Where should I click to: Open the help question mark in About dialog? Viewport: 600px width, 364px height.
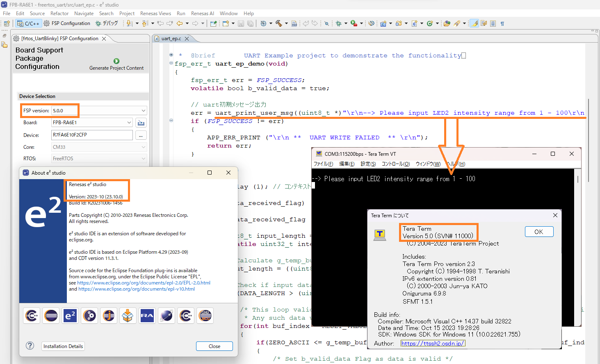30,346
